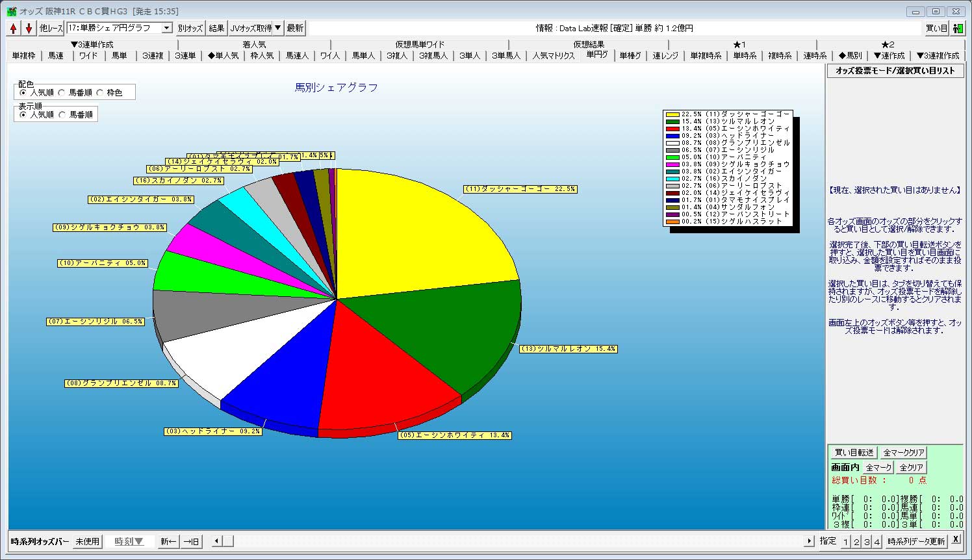972x560 pixels.
Task: Click the red up arrow button
Action: click(14, 29)
